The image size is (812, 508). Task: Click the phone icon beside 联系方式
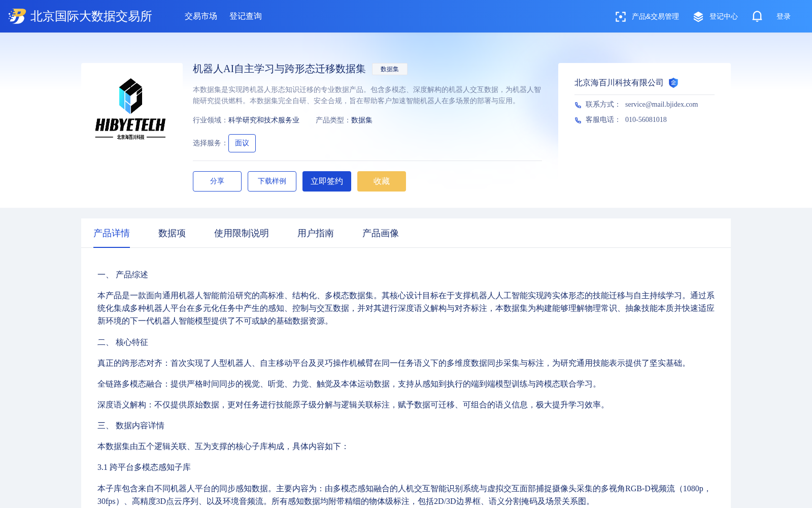click(x=578, y=105)
